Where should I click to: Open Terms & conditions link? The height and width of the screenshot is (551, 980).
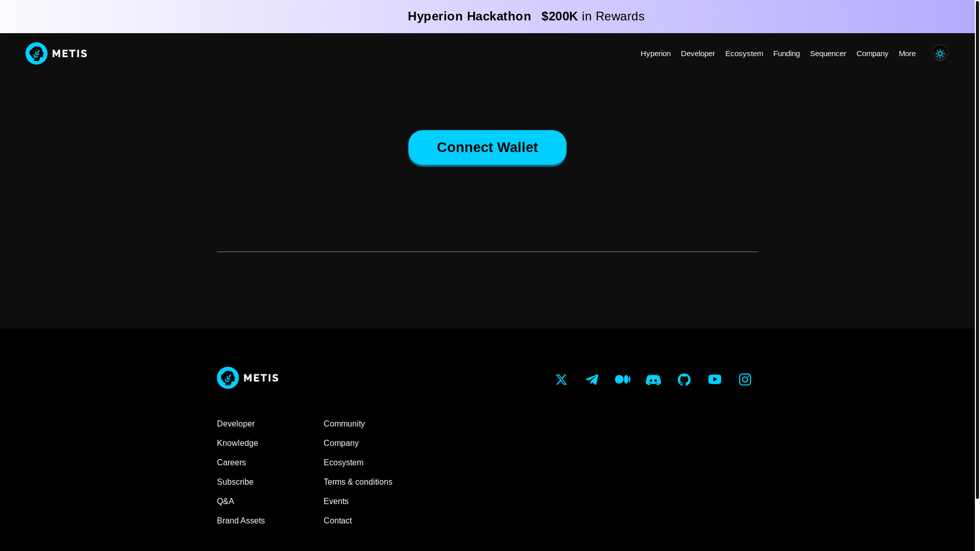click(358, 482)
